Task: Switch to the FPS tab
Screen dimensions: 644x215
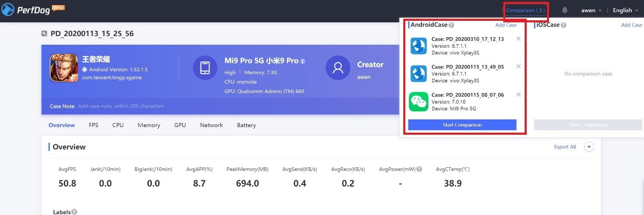Action: click(x=93, y=125)
